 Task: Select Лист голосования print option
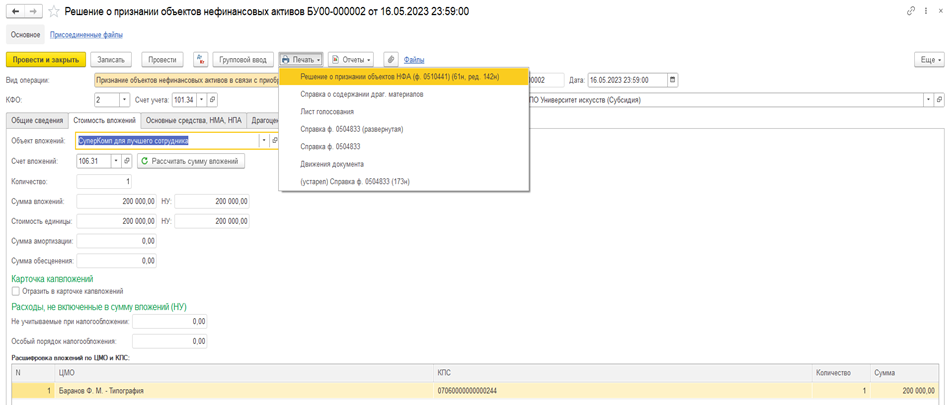point(327,112)
